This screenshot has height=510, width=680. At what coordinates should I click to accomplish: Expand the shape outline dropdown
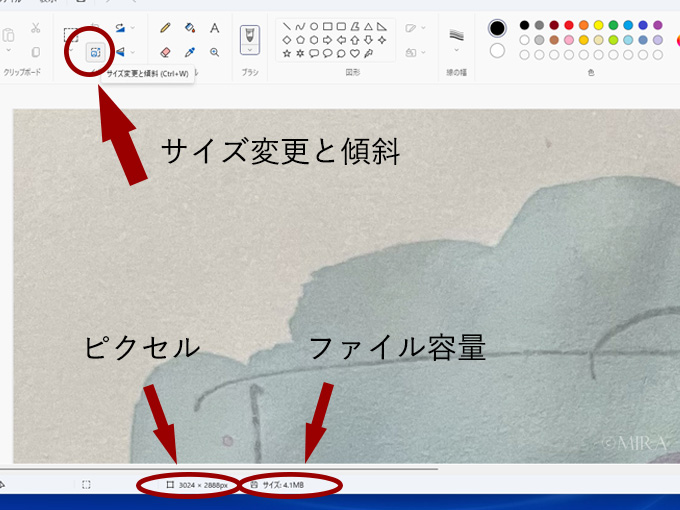[414, 28]
